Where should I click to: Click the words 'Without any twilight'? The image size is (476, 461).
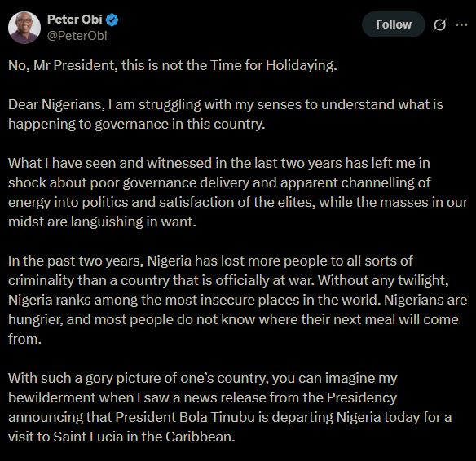pos(383,280)
